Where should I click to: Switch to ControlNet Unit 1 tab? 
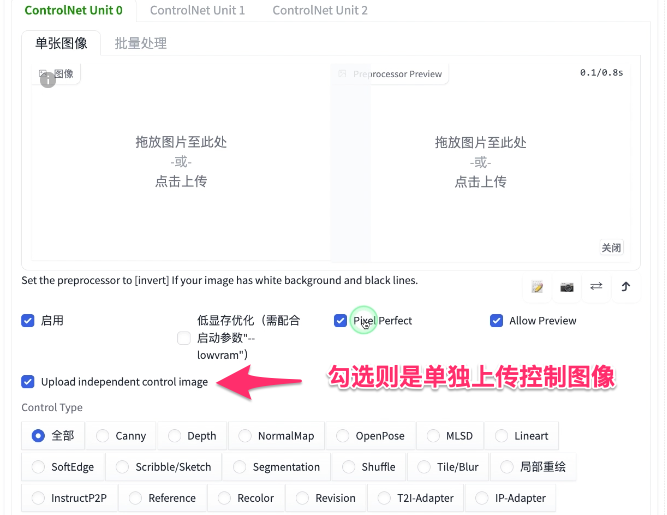(x=197, y=10)
